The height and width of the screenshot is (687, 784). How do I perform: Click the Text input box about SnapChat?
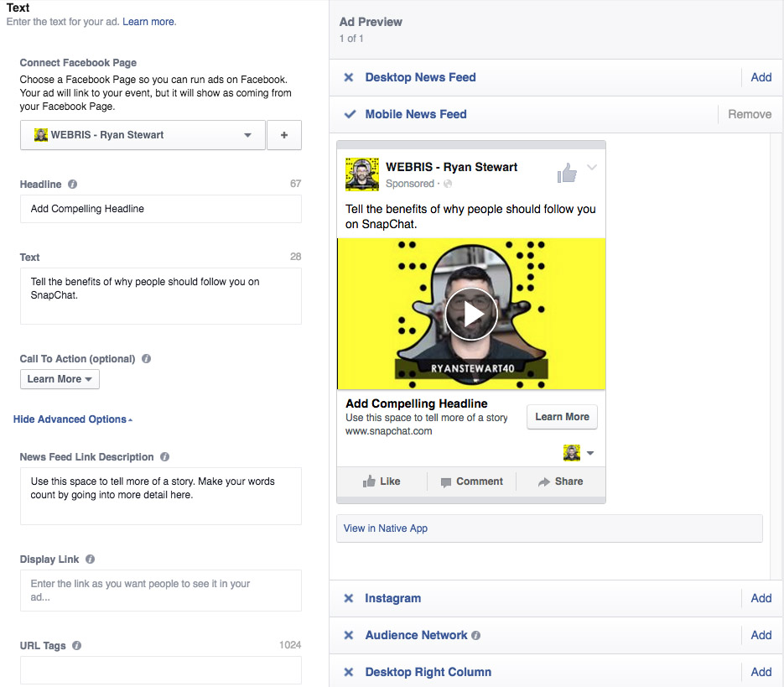[160, 296]
